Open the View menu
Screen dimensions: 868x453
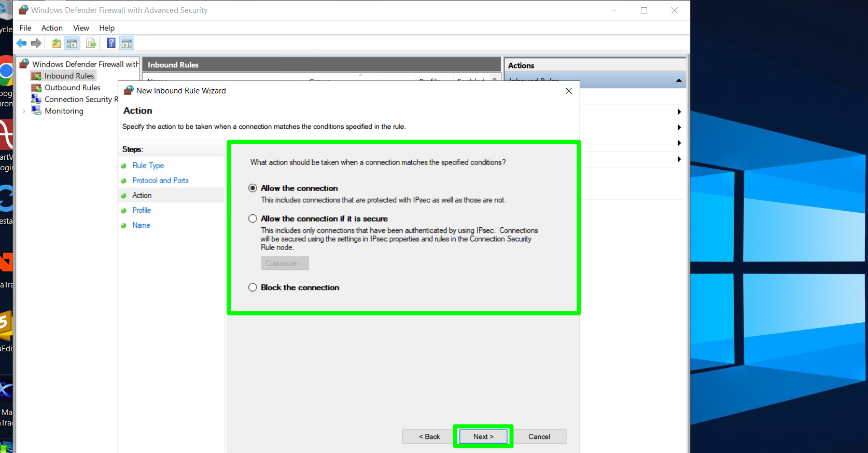81,28
